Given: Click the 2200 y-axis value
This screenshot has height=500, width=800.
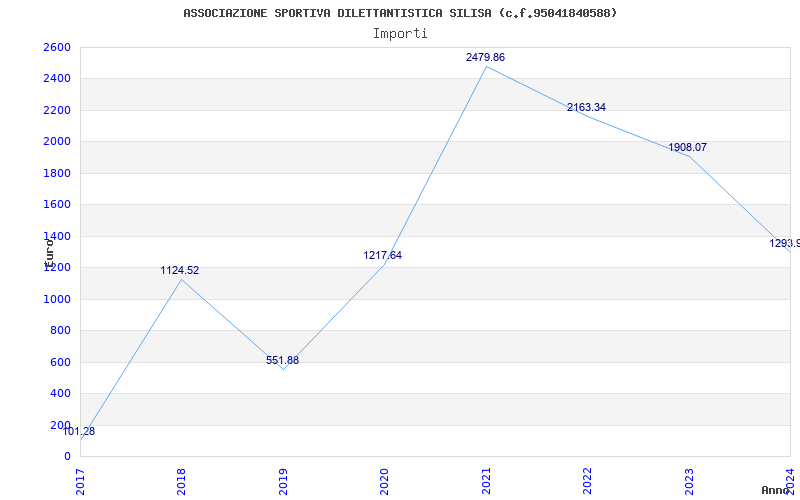Looking at the screenshot, I should [57, 110].
